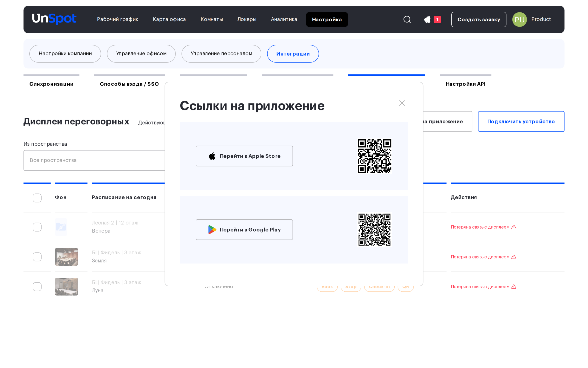
Task: Open Локеры menu item
Action: [247, 19]
